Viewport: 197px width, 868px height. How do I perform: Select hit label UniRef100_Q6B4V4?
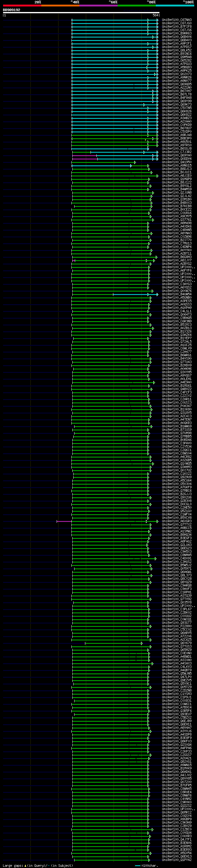pyautogui.click(x=177, y=37)
